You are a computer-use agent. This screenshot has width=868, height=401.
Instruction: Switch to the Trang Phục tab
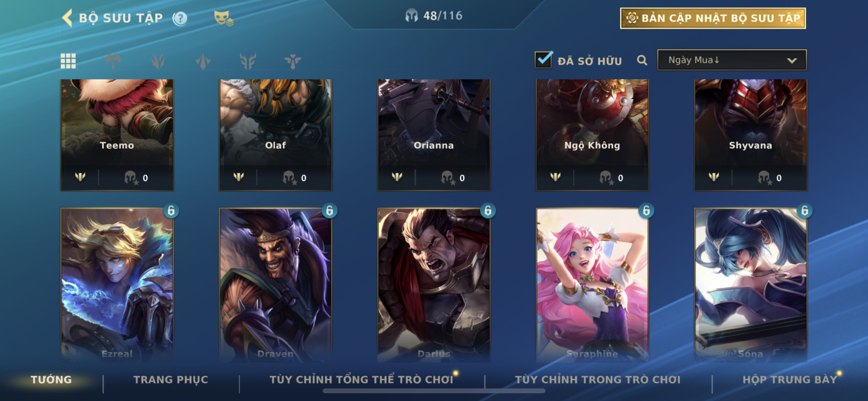tap(171, 379)
